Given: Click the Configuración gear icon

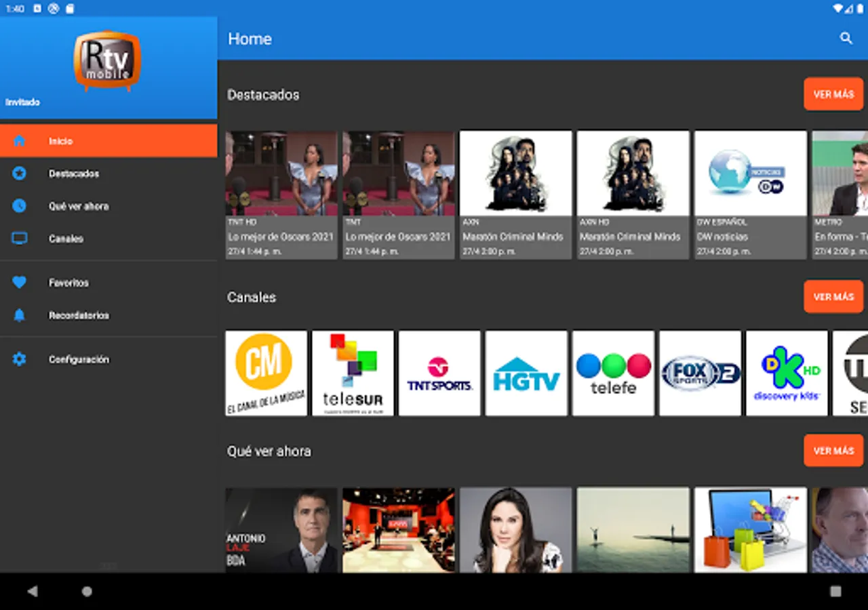Looking at the screenshot, I should 19,359.
